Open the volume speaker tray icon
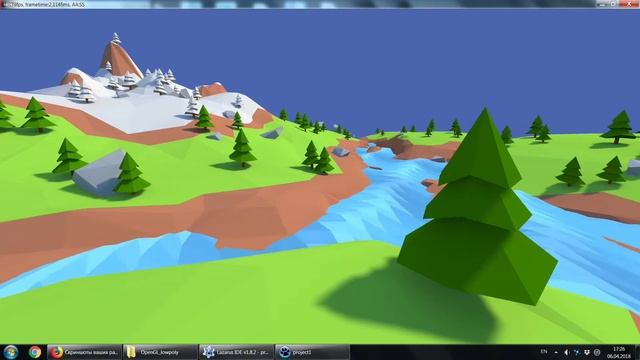The width and height of the screenshot is (640, 360). [567, 352]
